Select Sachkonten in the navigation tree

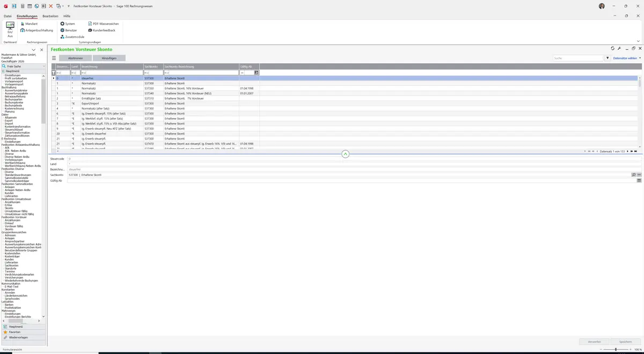pyautogui.click(x=12, y=265)
